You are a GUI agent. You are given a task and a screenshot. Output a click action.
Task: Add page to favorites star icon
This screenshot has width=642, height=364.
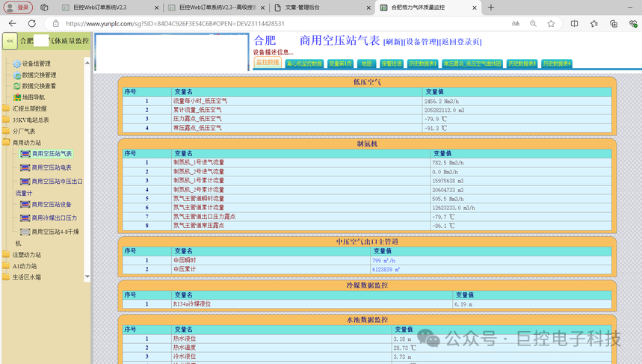coord(551,24)
